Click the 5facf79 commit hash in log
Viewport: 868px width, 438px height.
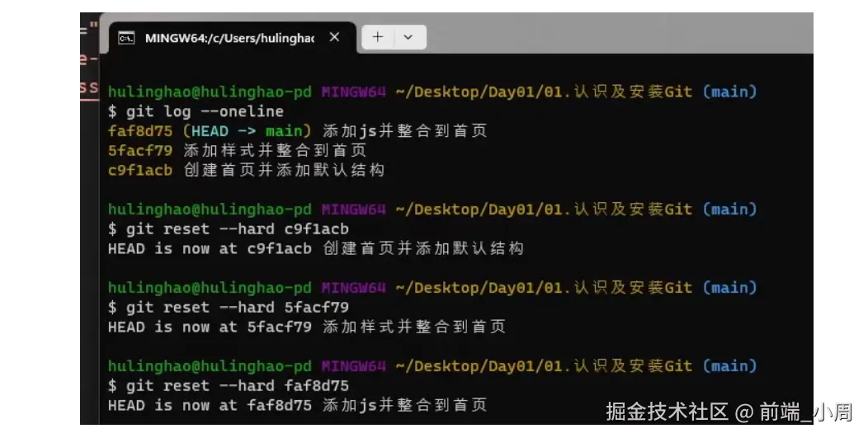pos(140,151)
